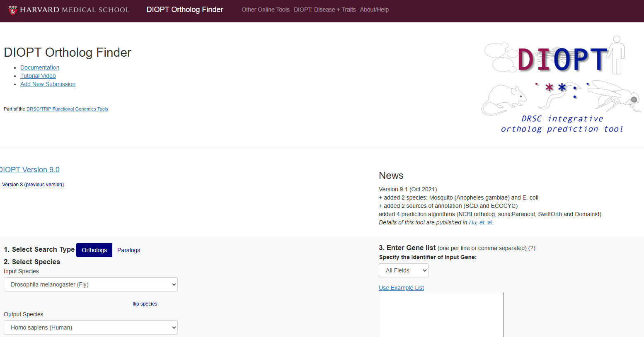Click the (?) help next to gene list
The width and height of the screenshot is (644, 337).
tap(532, 248)
